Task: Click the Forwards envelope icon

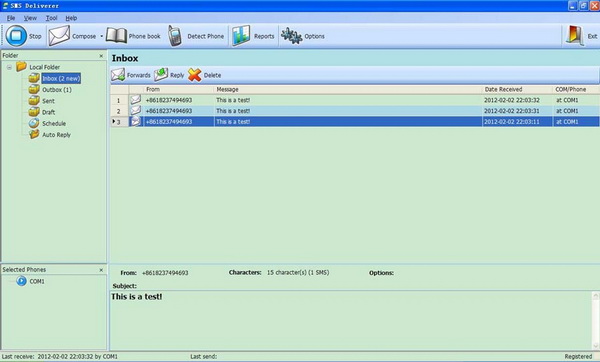Action: pyautogui.click(x=118, y=75)
